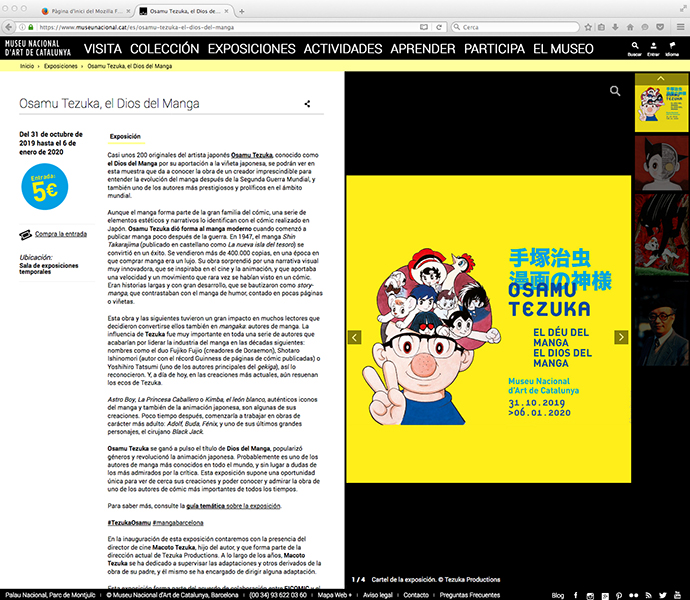Click the share icon beside the exhibition title
690x600 pixels.
(307, 103)
